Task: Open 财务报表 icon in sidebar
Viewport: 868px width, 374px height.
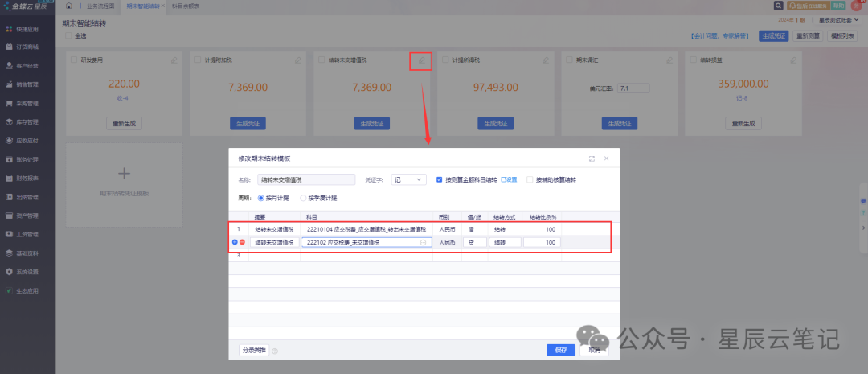Action: coord(10,179)
